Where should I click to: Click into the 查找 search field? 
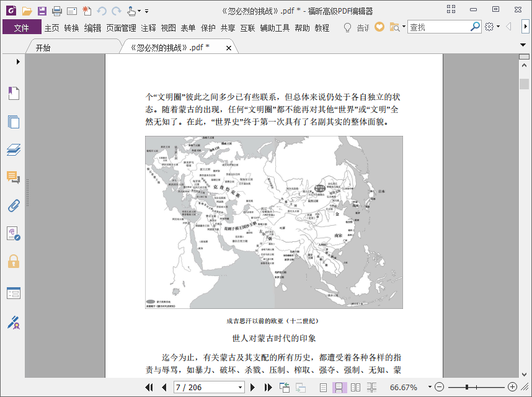(x=438, y=27)
